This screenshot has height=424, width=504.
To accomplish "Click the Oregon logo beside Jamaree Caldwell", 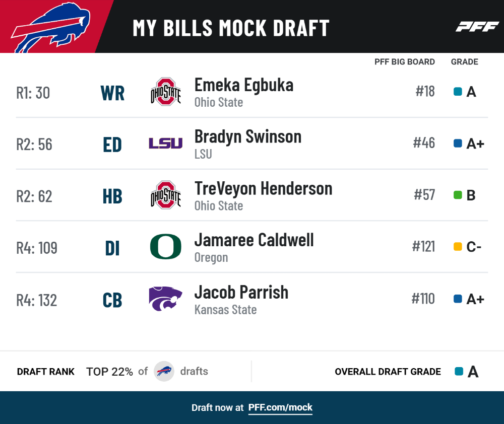I will tap(165, 247).
